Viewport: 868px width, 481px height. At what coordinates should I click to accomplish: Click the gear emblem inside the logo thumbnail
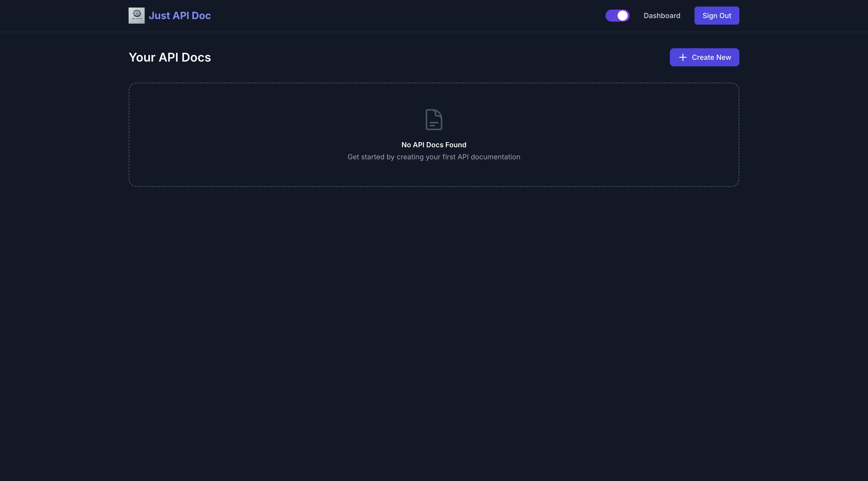point(137,13)
